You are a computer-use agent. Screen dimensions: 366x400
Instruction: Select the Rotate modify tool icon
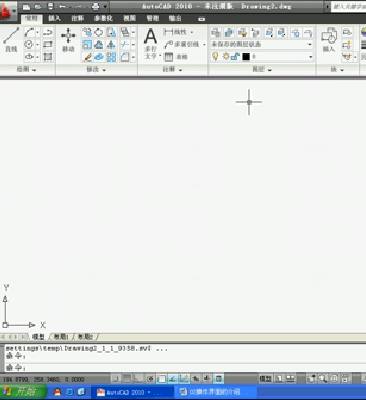pos(99,32)
